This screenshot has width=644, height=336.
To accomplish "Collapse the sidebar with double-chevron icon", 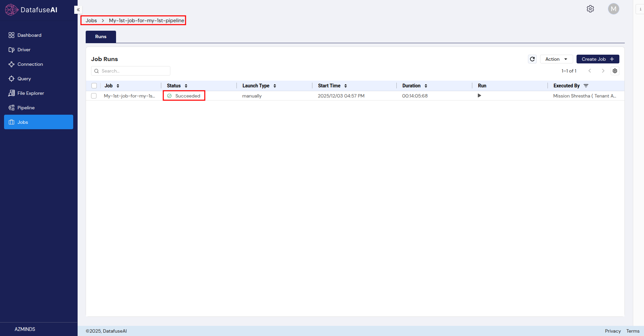I will pos(78,10).
